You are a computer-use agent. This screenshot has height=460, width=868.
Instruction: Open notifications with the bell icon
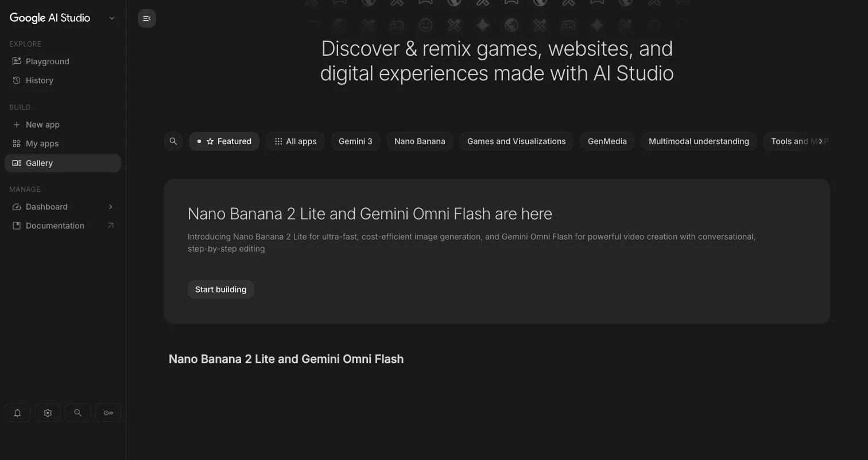pos(18,413)
